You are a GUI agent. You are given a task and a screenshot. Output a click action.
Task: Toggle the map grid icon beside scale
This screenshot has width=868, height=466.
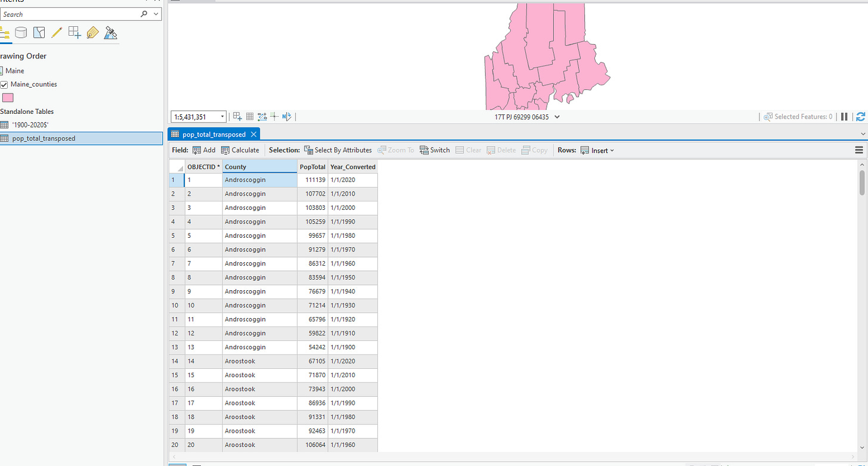250,117
